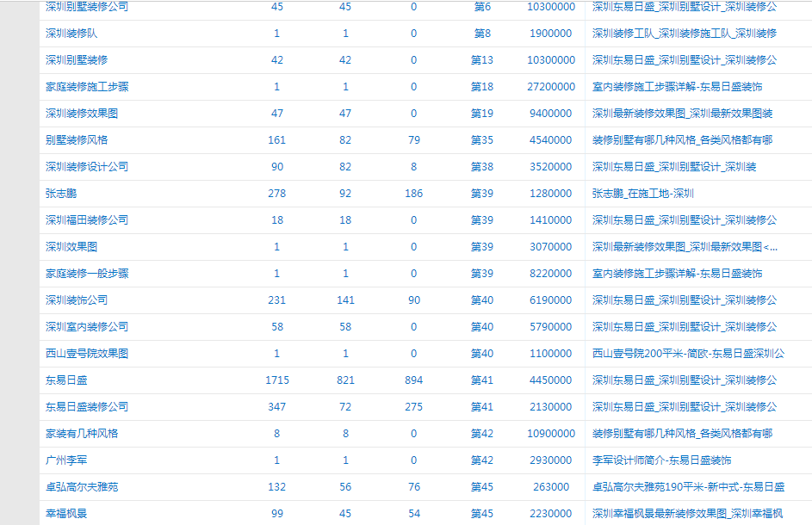812x525 pixels.
Task: Open page title 卓弘高尔夫雅苑190平米-新中式
Action: tap(688, 487)
